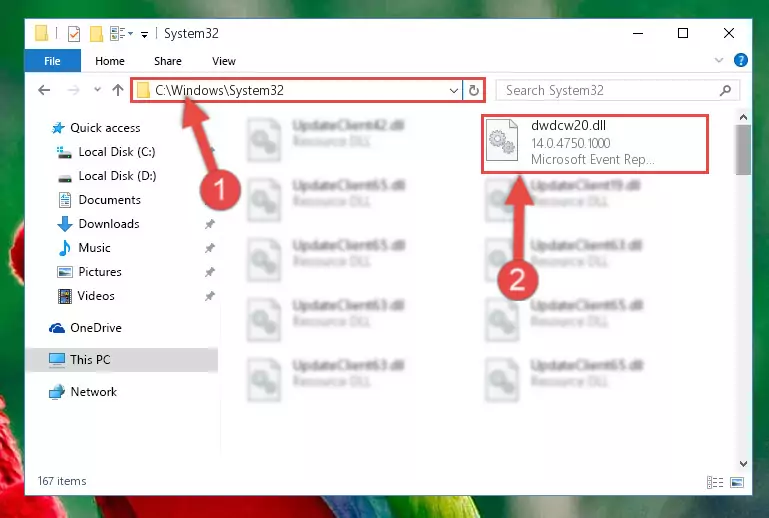Image resolution: width=769 pixels, height=518 pixels.
Task: Click the Videos film strip icon
Action: pos(64,296)
